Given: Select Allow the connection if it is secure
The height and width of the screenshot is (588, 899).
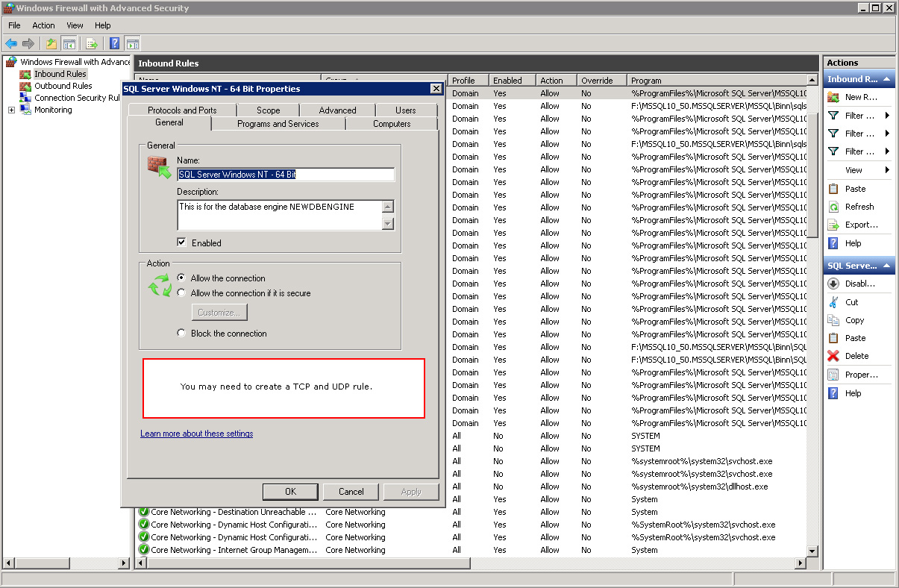Looking at the screenshot, I should click(181, 293).
